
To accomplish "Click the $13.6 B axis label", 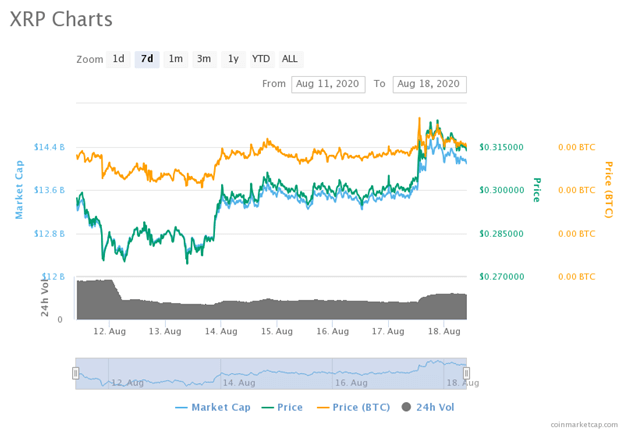I will tap(49, 190).
